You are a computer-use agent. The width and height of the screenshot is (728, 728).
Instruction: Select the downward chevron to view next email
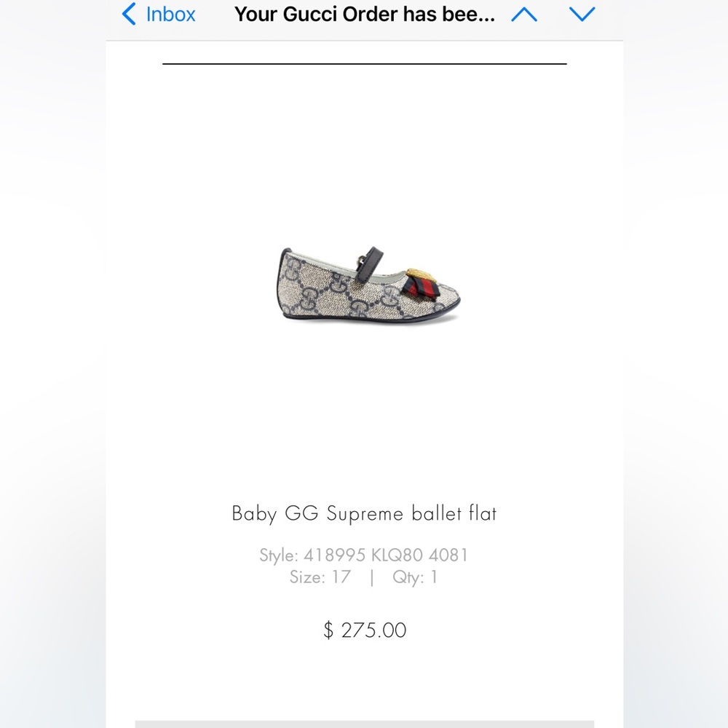582,15
